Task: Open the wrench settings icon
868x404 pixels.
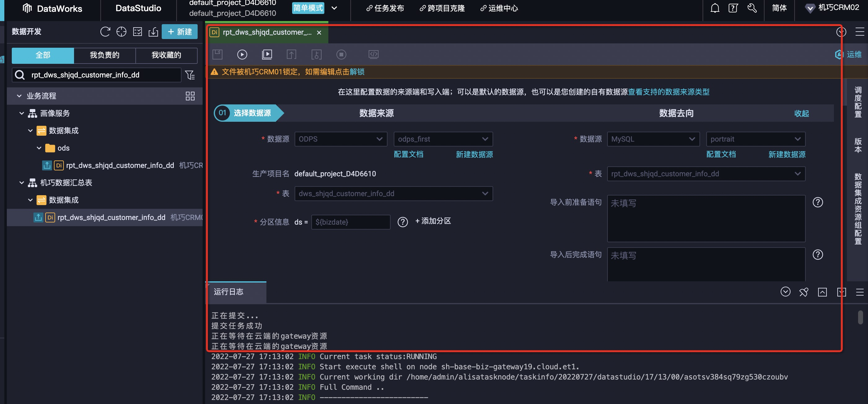Action: coord(752,8)
